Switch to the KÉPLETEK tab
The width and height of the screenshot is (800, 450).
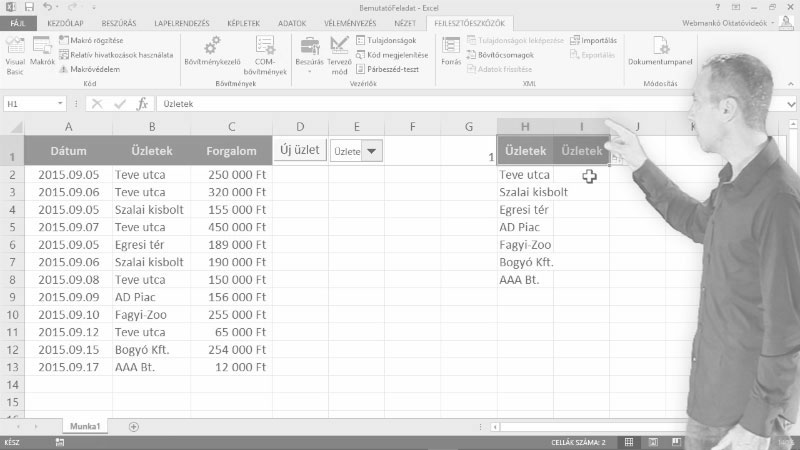[x=243, y=23]
